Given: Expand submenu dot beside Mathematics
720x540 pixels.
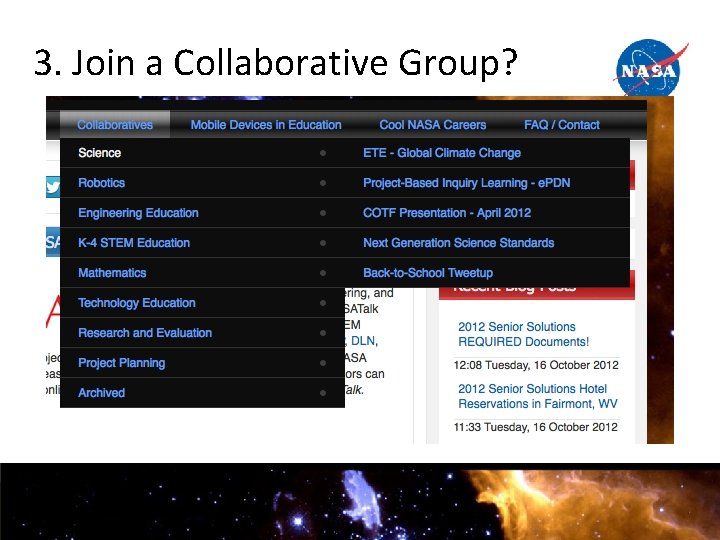Looking at the screenshot, I should [323, 273].
